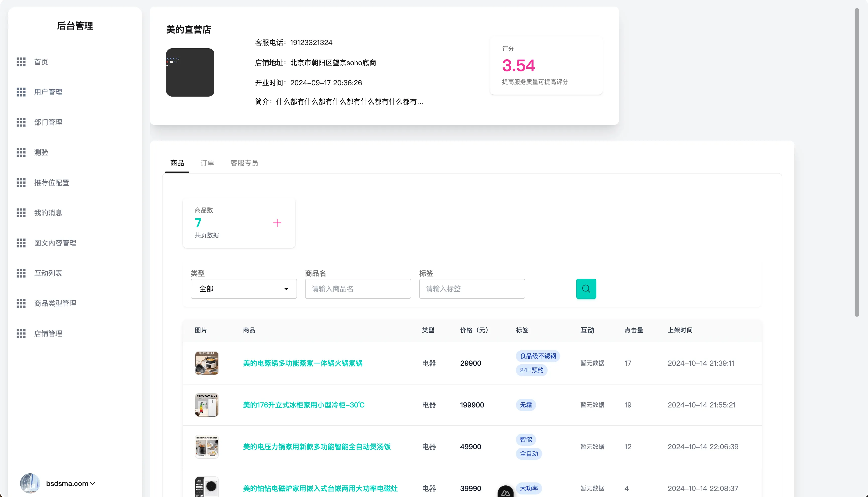Image resolution: width=868 pixels, height=497 pixels.
Task: Switch to the 订单 tab
Action: (x=207, y=163)
